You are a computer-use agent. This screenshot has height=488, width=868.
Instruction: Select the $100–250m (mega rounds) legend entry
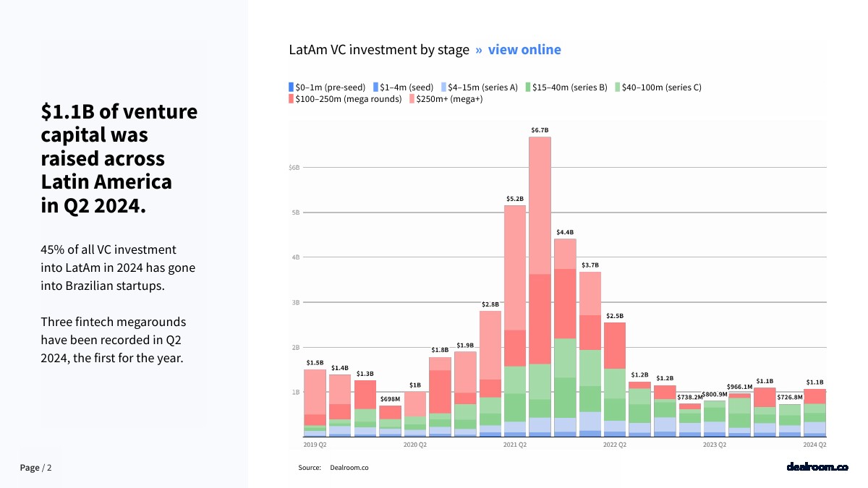[345, 99]
